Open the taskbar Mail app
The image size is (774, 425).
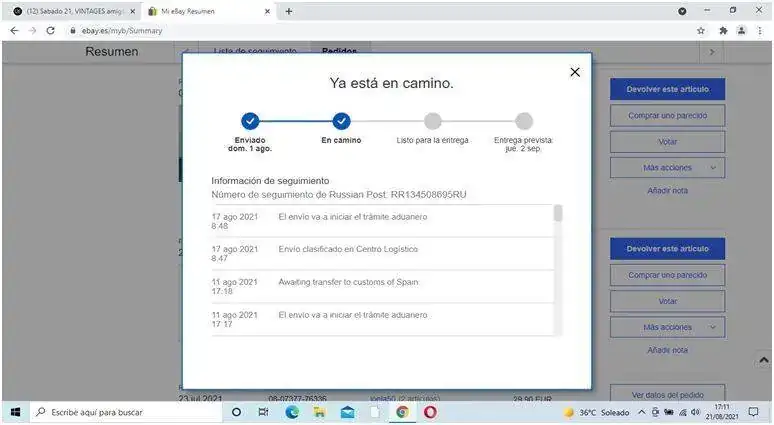click(347, 412)
